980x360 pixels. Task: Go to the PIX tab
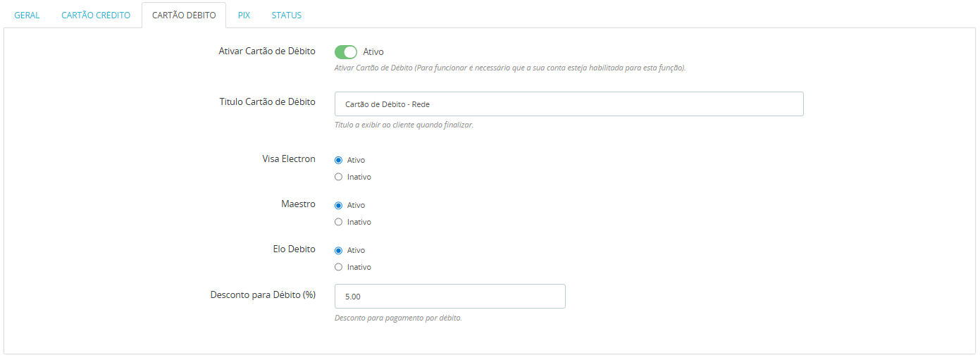click(x=244, y=15)
